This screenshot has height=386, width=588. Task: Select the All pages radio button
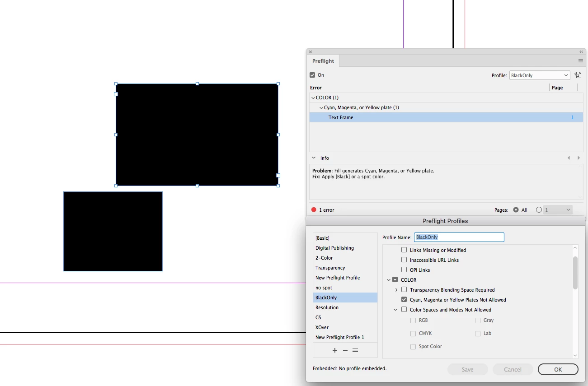516,210
